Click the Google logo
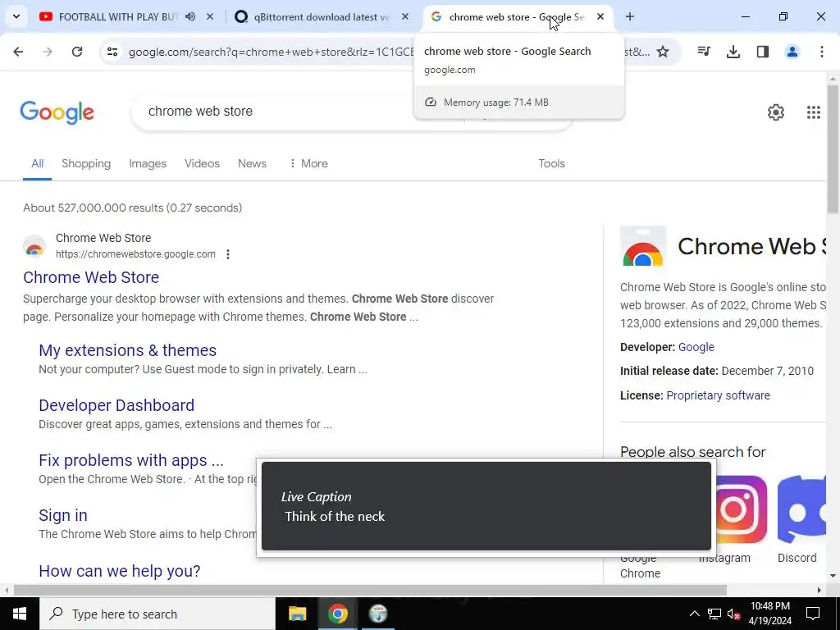This screenshot has height=630, width=840. 57,112
